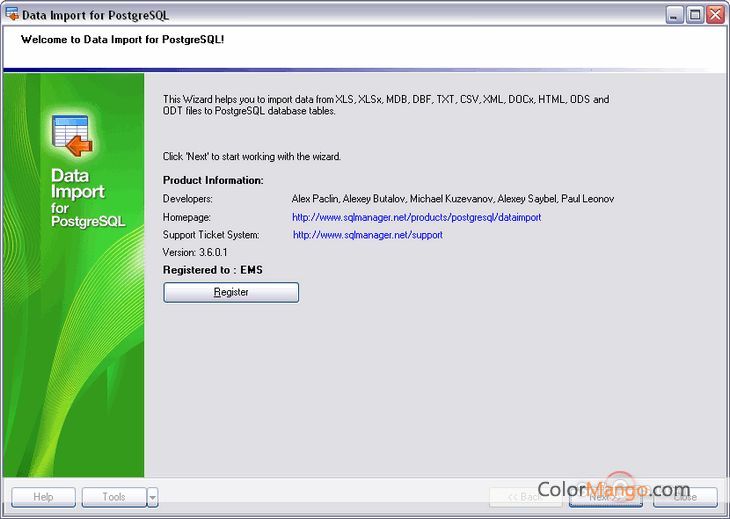This screenshot has width=730, height=519.
Task: Open the Homepage link for dataimport
Action: [416, 217]
